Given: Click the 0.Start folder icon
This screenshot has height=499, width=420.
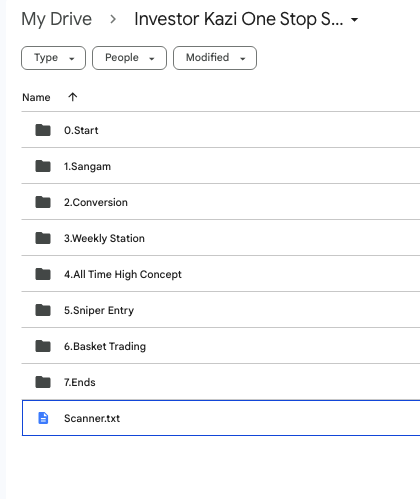Looking at the screenshot, I should pyautogui.click(x=43, y=130).
